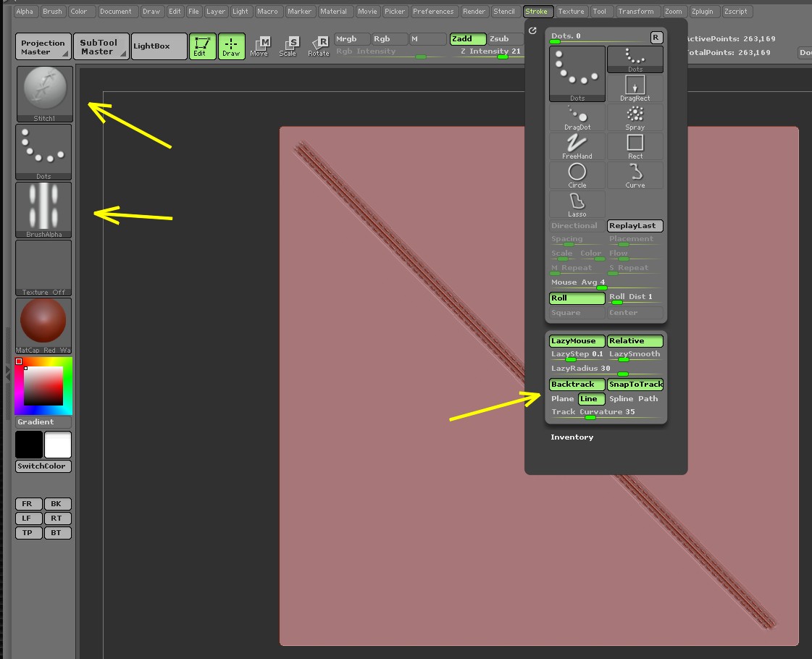
Task: Toggle the Relative lazy mouse option
Action: pyautogui.click(x=635, y=341)
